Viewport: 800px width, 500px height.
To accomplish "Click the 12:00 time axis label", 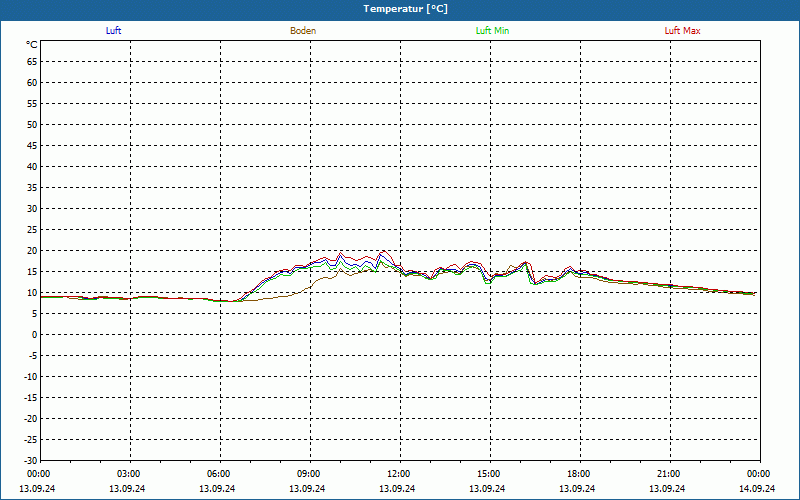I will point(399,474).
